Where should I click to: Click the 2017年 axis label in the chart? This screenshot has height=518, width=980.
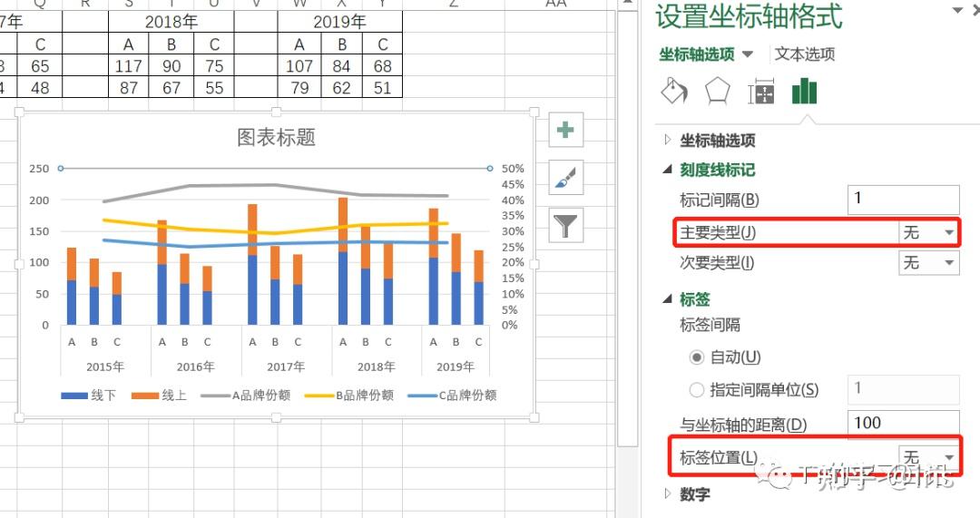(x=286, y=367)
